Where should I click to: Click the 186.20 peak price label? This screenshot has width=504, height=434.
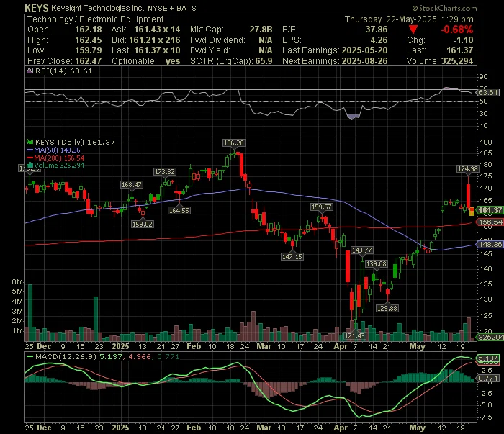tap(234, 143)
